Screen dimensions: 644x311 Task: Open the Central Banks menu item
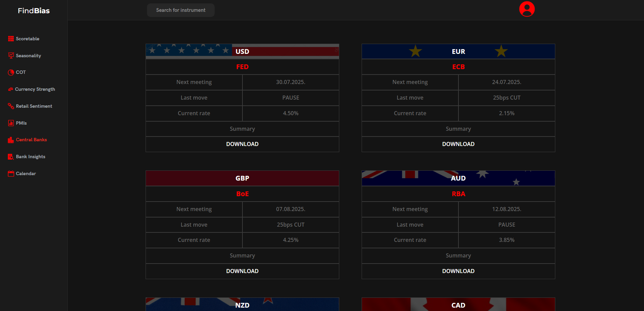31,140
